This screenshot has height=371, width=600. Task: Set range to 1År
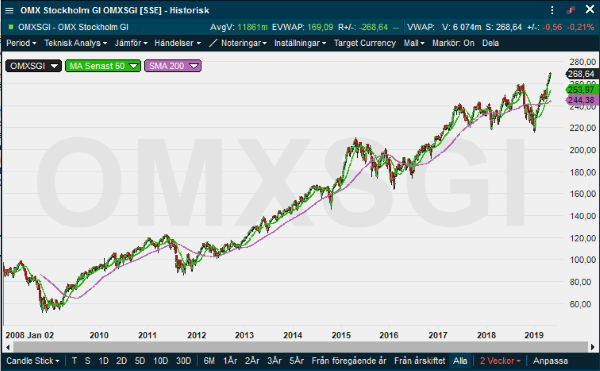coord(230,361)
